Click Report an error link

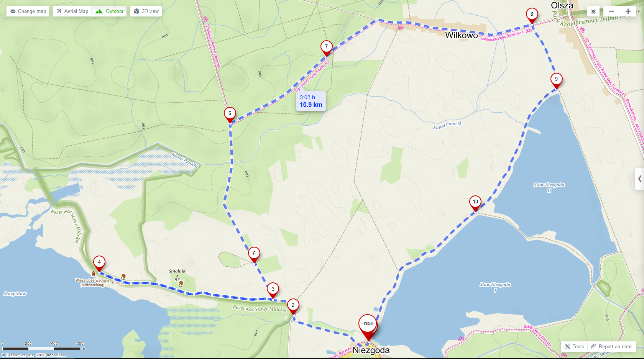tap(611, 346)
